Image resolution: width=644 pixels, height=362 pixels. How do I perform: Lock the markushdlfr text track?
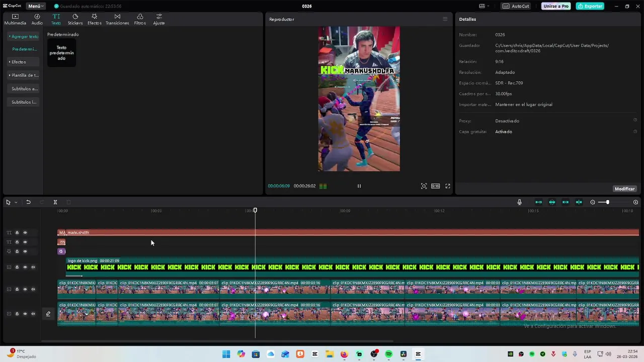pyautogui.click(x=17, y=233)
